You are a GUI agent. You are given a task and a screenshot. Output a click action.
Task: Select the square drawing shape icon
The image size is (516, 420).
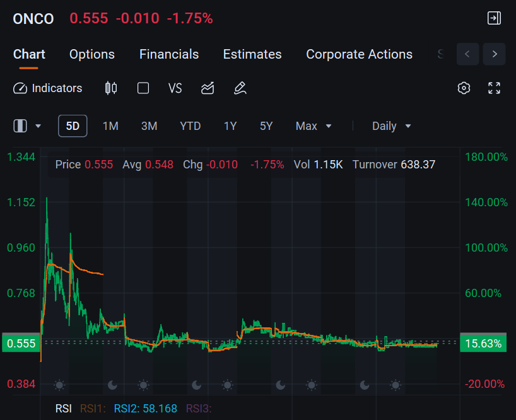[143, 88]
